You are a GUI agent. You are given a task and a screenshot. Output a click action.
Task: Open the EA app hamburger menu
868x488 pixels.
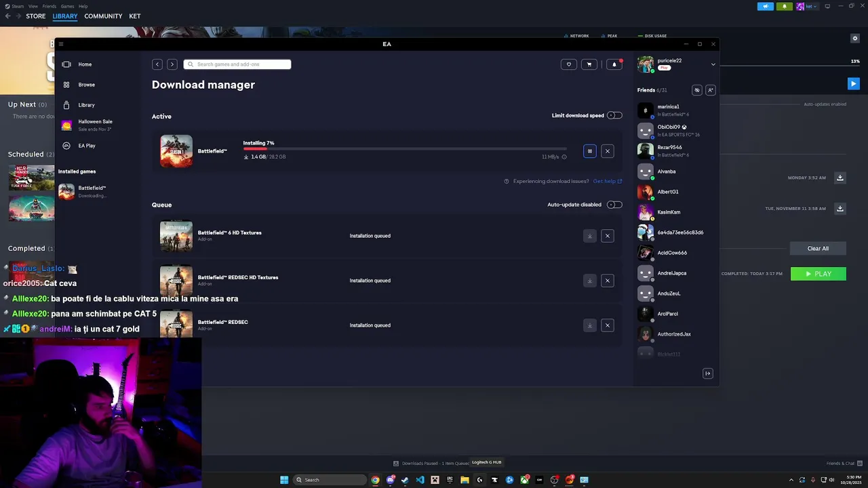tap(61, 44)
